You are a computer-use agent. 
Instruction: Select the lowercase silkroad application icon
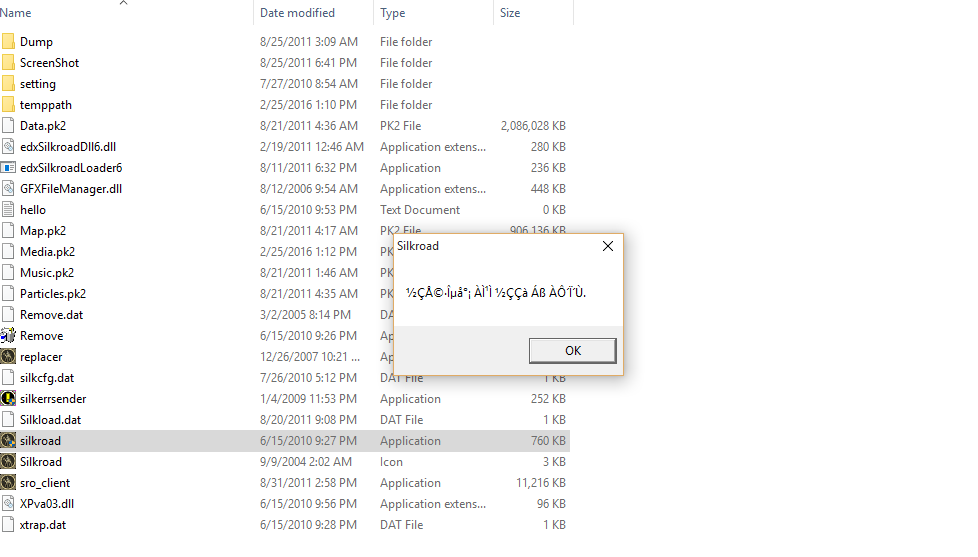coord(8,440)
